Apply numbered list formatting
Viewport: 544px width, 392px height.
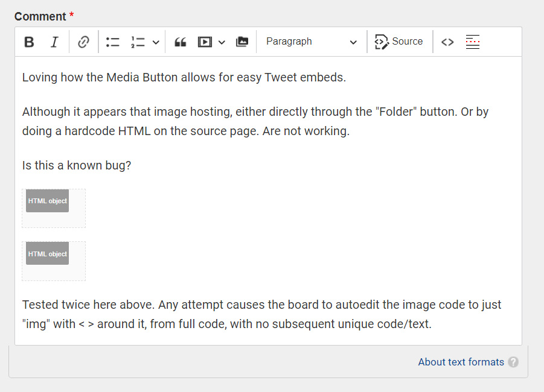138,42
